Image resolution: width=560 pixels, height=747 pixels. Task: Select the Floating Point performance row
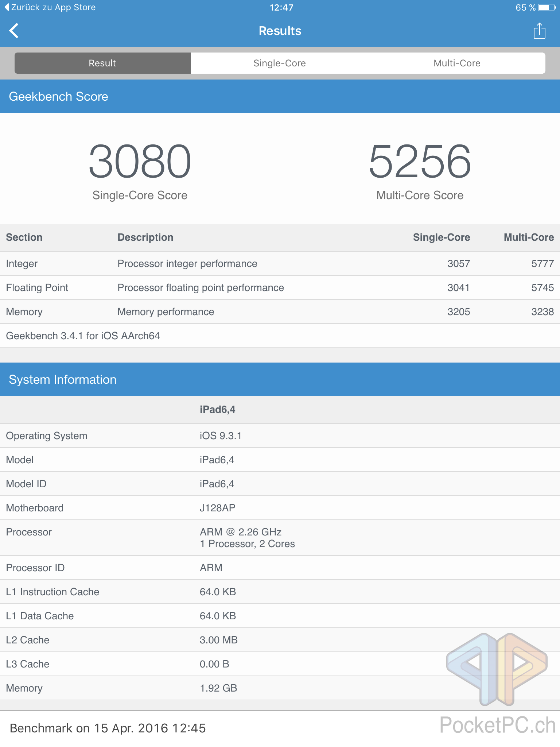280,287
